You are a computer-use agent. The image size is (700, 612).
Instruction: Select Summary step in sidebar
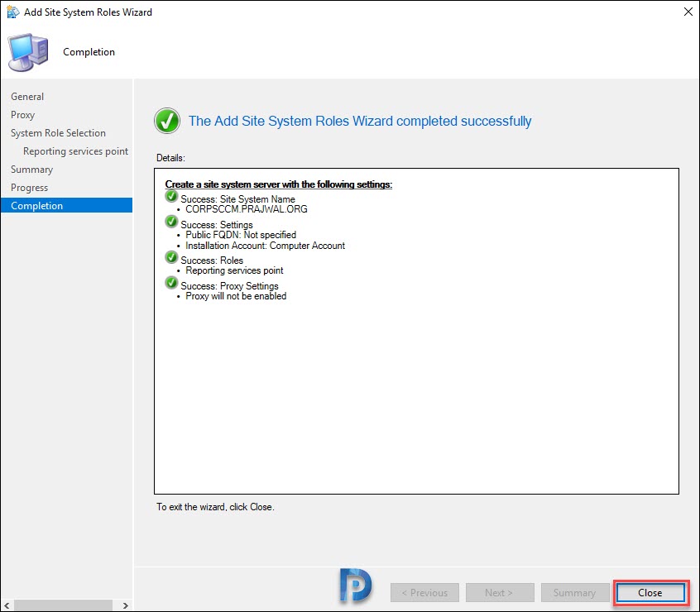pos(31,170)
